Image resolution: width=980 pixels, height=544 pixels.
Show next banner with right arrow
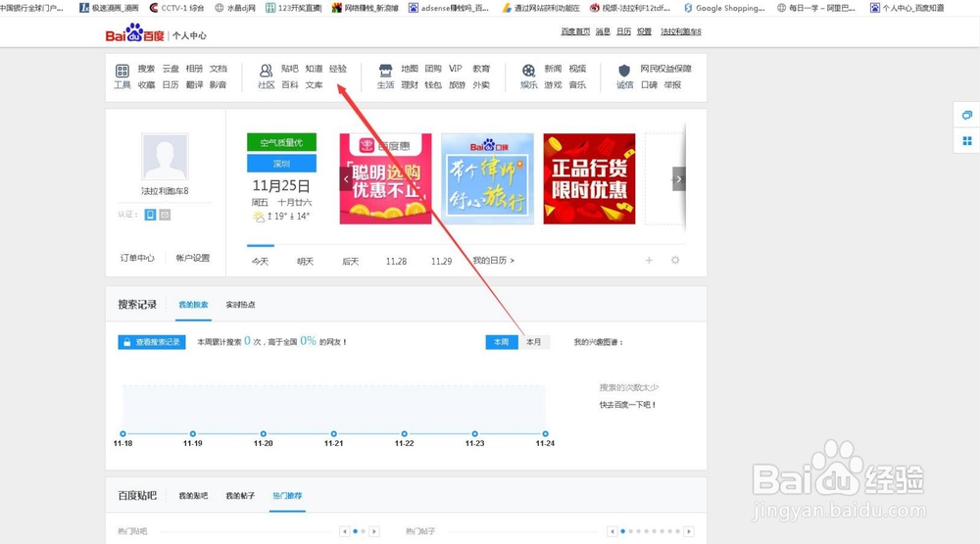(x=679, y=178)
